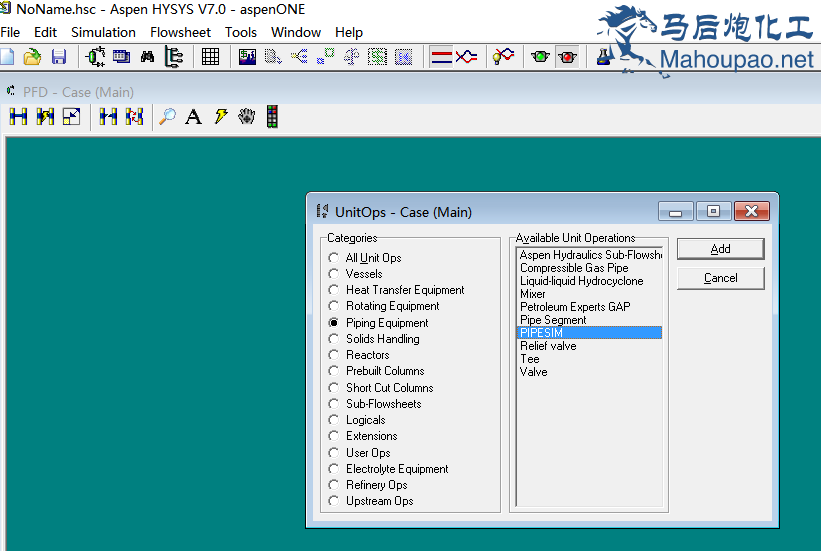Open the Edit menu
This screenshot has height=551, width=821.
click(x=46, y=32)
